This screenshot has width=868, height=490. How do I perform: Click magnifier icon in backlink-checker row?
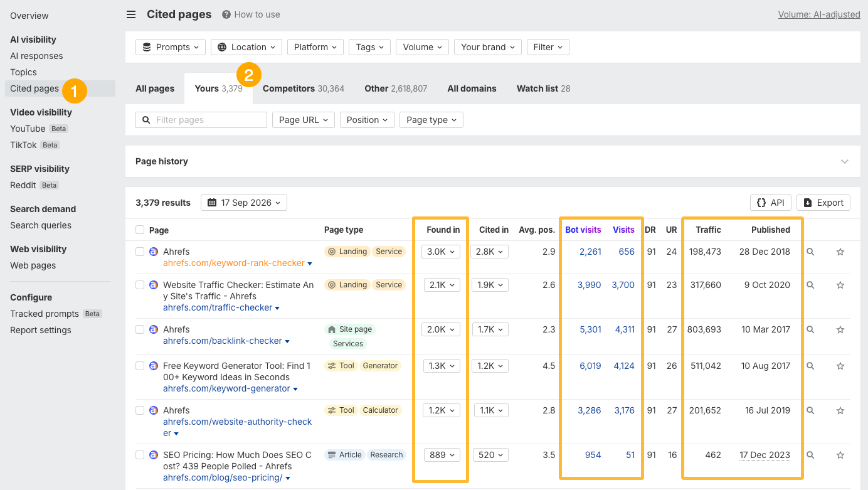[x=810, y=329]
